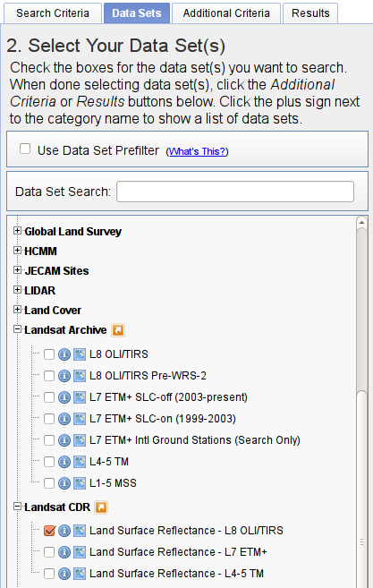This screenshot has width=373, height=588.
Task: Expand the LIDAR category
Action: tap(17, 289)
